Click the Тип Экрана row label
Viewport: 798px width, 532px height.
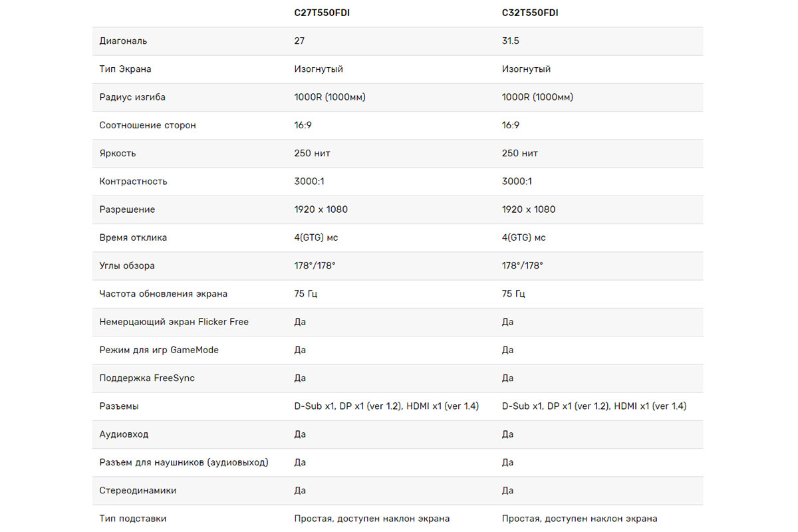tap(125, 69)
